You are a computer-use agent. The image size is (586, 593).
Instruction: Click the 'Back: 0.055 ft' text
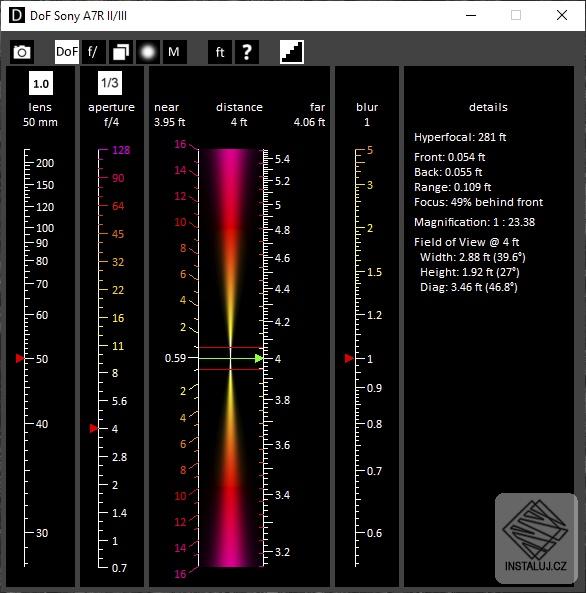click(x=448, y=172)
